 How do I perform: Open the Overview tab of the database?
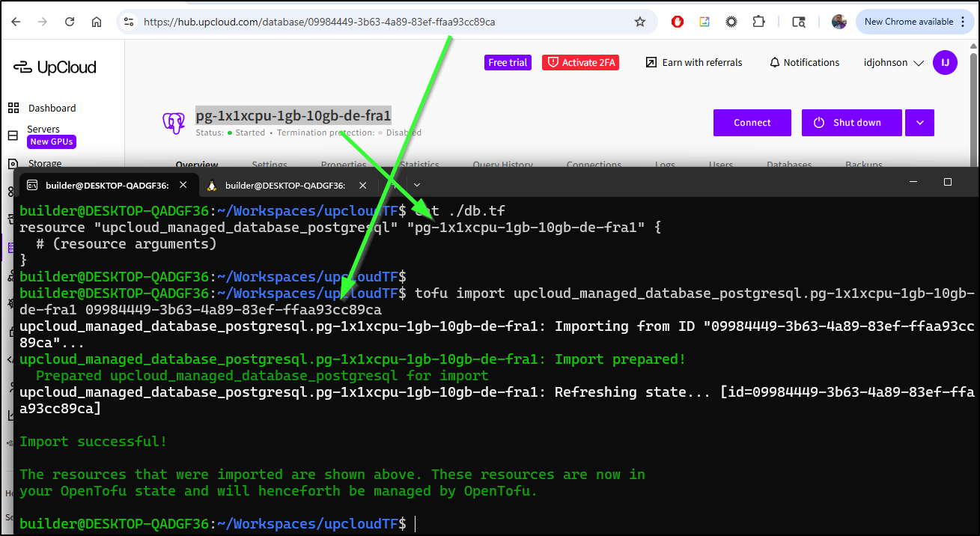[x=196, y=165]
